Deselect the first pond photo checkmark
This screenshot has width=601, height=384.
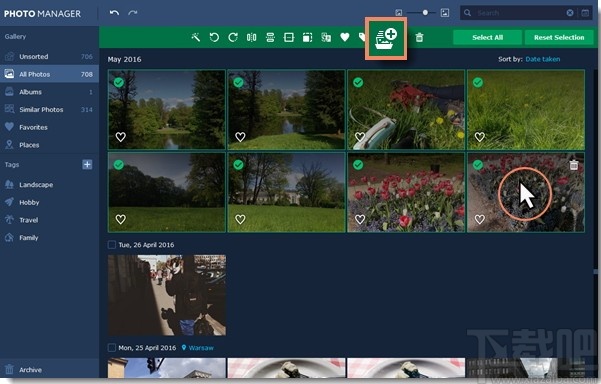pos(119,82)
